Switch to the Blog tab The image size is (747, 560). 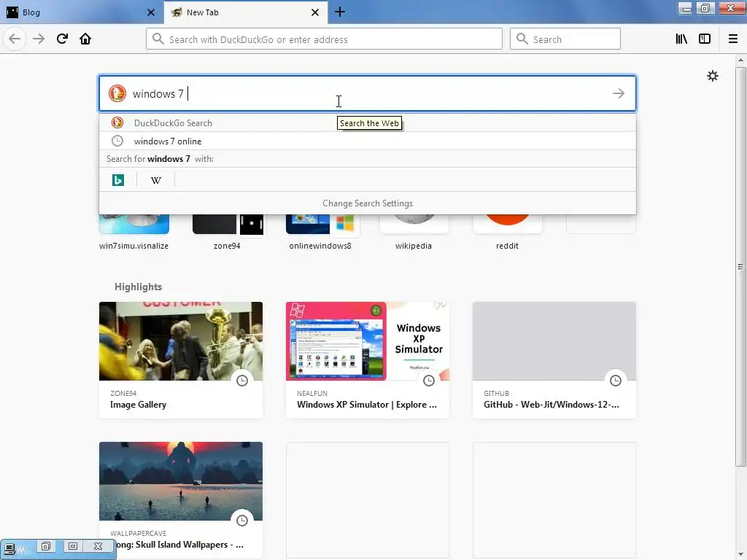click(81, 12)
